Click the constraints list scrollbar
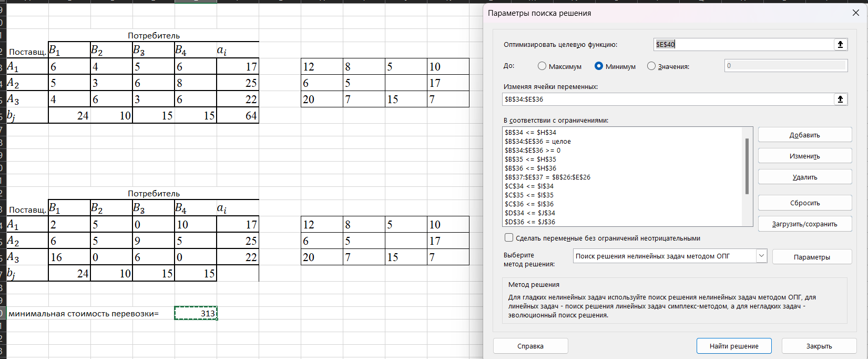 [x=747, y=166]
